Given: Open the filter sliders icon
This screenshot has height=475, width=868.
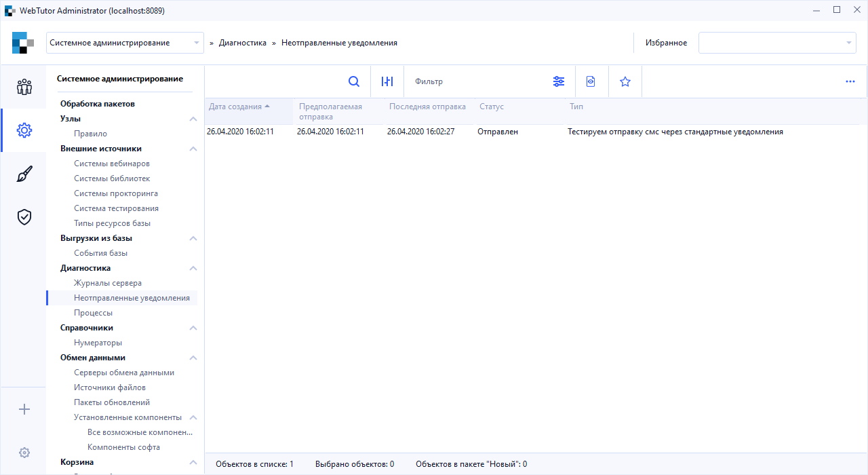Looking at the screenshot, I should point(559,81).
